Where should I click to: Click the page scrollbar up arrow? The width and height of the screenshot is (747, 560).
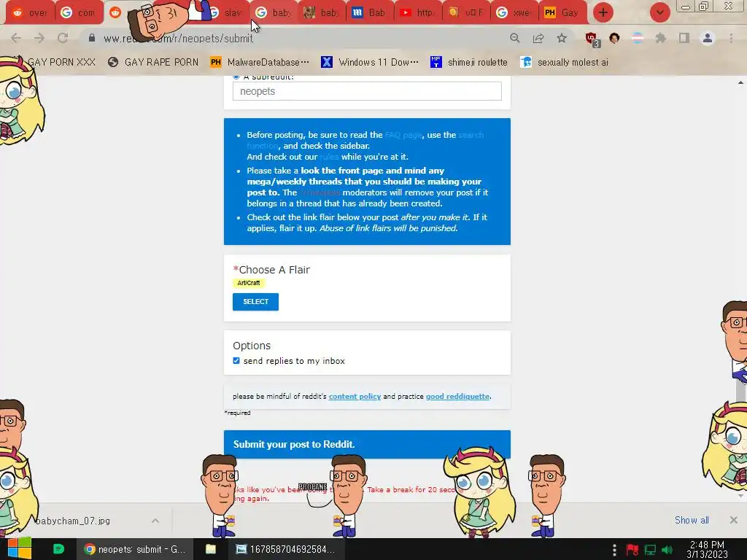click(x=740, y=82)
